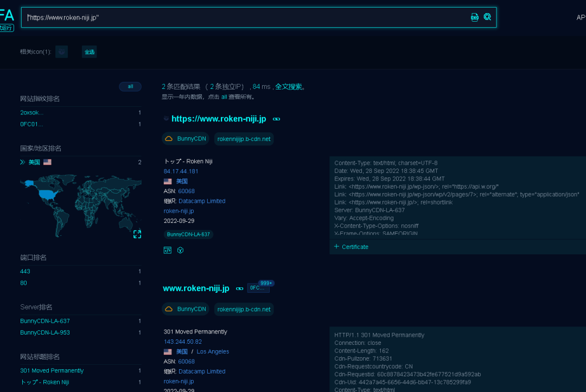586x392 pixels.
Task: Click the 全选 select-all button
Action: 90,52
